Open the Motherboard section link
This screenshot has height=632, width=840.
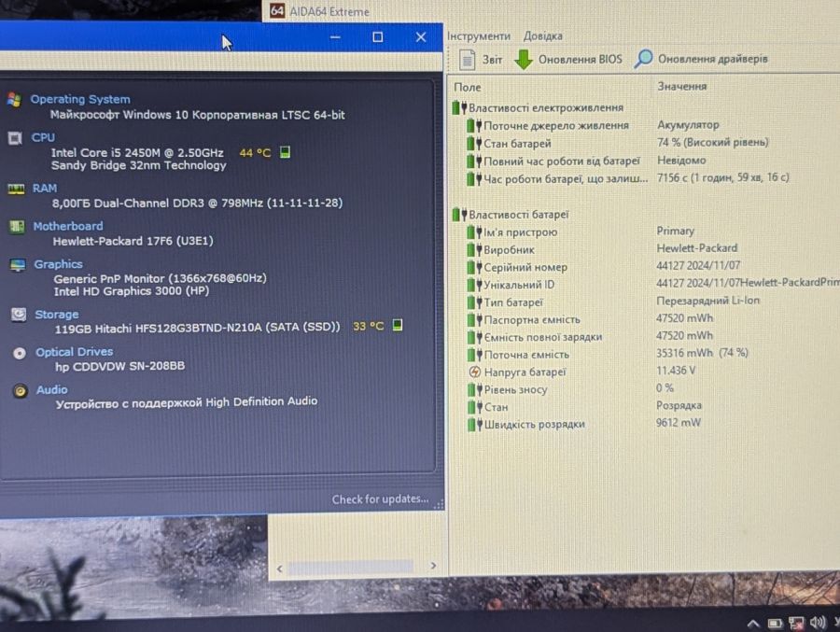(x=67, y=226)
